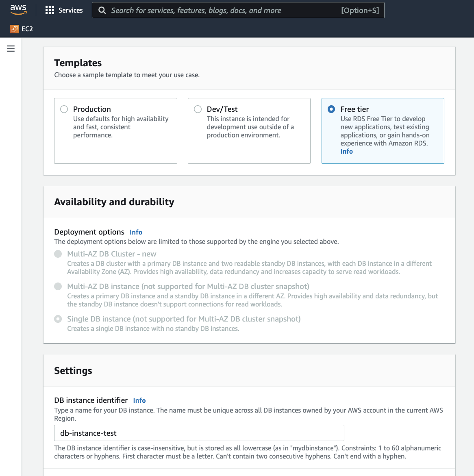Open the Services grid menu
Viewport: 474px width, 476px height.
point(50,10)
